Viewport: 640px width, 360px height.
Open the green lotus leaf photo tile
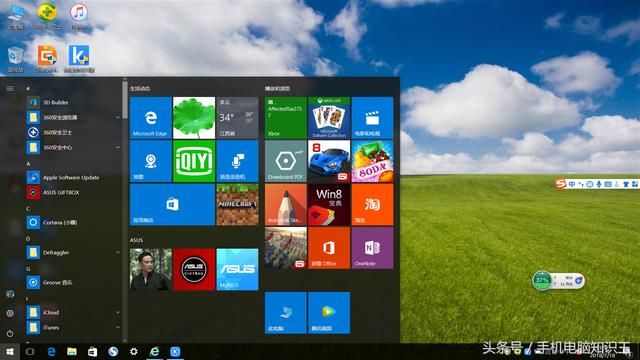[194, 118]
